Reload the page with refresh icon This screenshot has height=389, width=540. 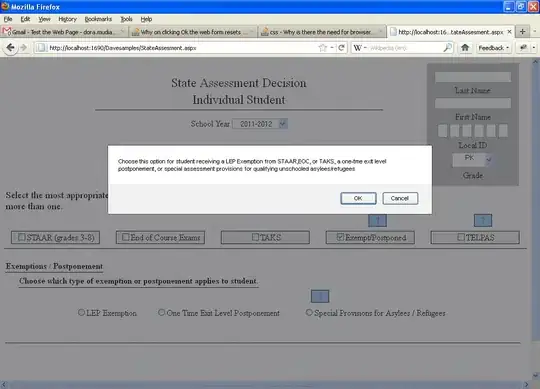coord(341,48)
